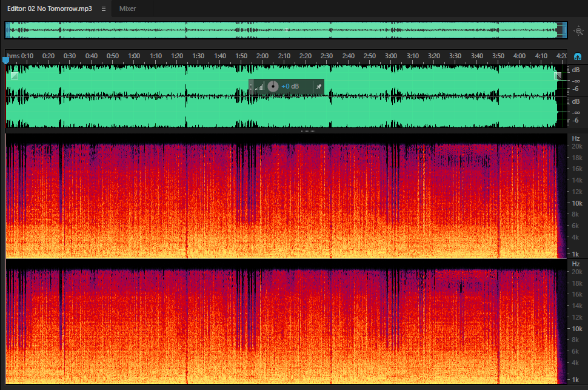
Task: Click the 2:00 mark on time ruler
Action: [262, 56]
